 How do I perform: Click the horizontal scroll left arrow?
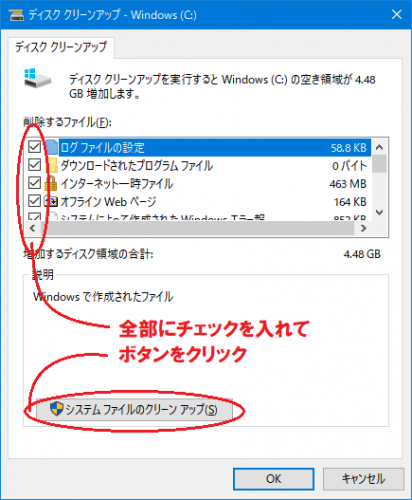pos(32,228)
